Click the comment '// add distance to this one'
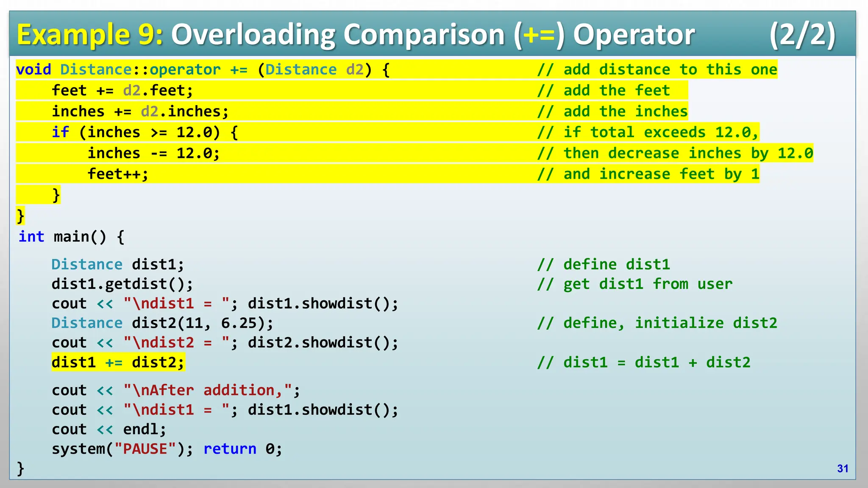The height and width of the screenshot is (488, 868). click(x=657, y=69)
